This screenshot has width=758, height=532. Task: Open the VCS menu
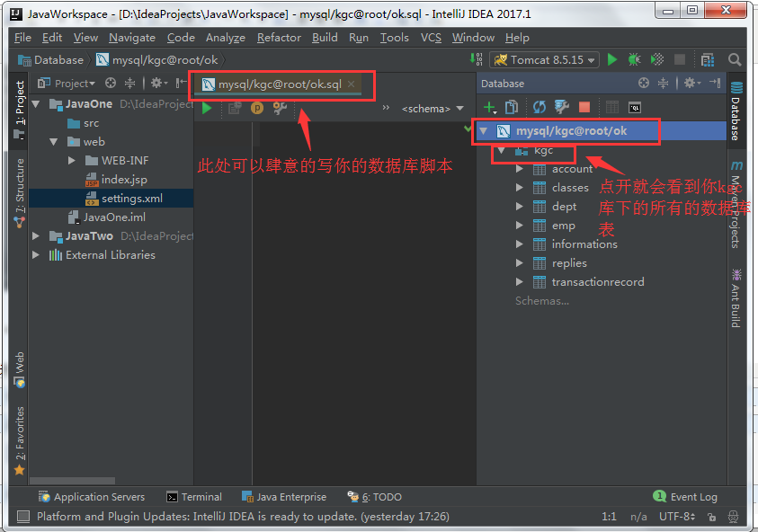(x=431, y=38)
